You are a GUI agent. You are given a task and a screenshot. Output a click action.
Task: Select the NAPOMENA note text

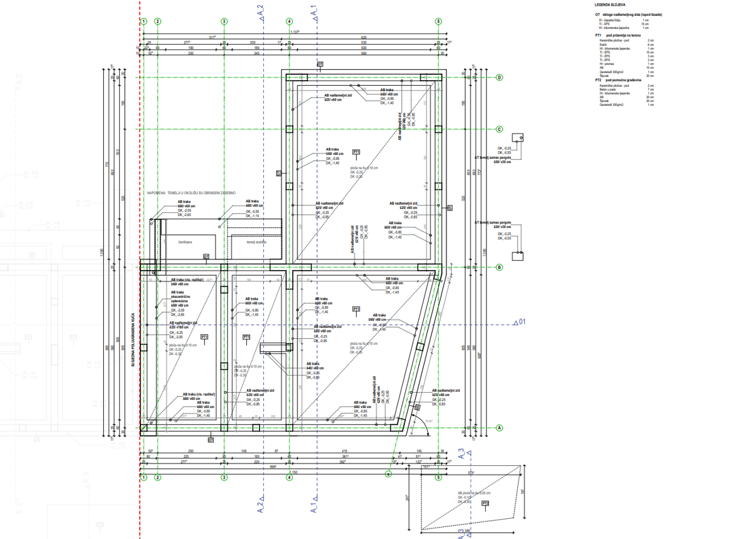(x=192, y=193)
